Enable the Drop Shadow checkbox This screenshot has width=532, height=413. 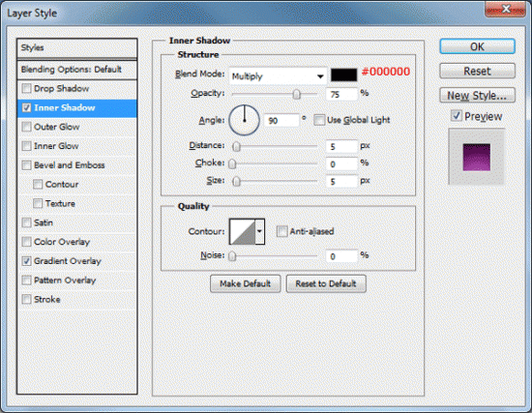click(26, 89)
